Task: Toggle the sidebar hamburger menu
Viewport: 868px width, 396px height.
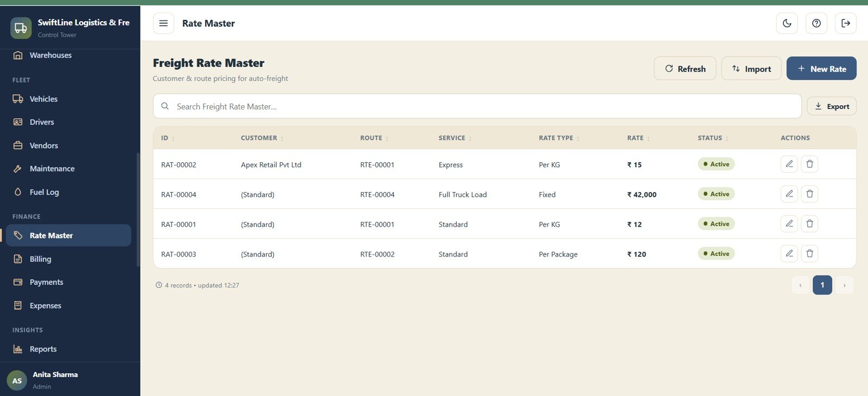Action: (163, 23)
